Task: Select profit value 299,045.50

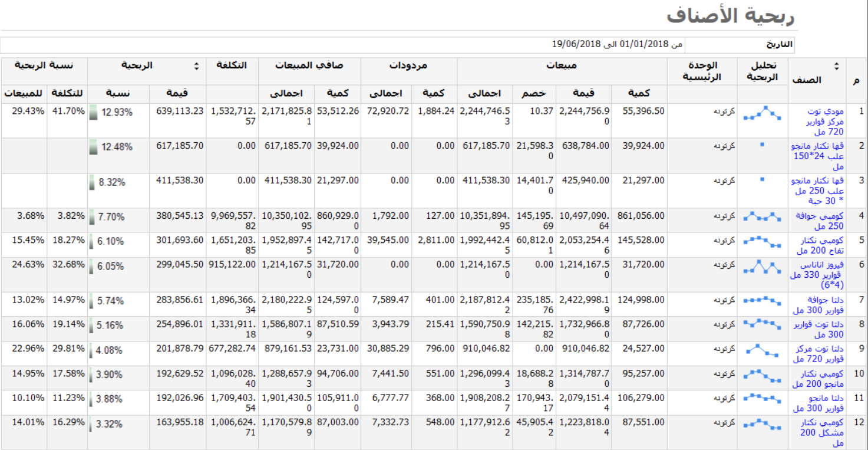Action: [x=180, y=265]
